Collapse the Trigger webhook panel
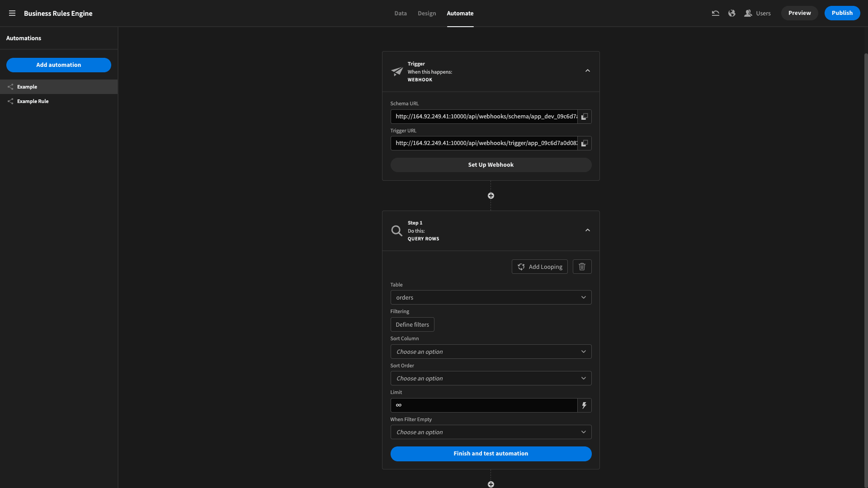868x488 pixels. 587,71
